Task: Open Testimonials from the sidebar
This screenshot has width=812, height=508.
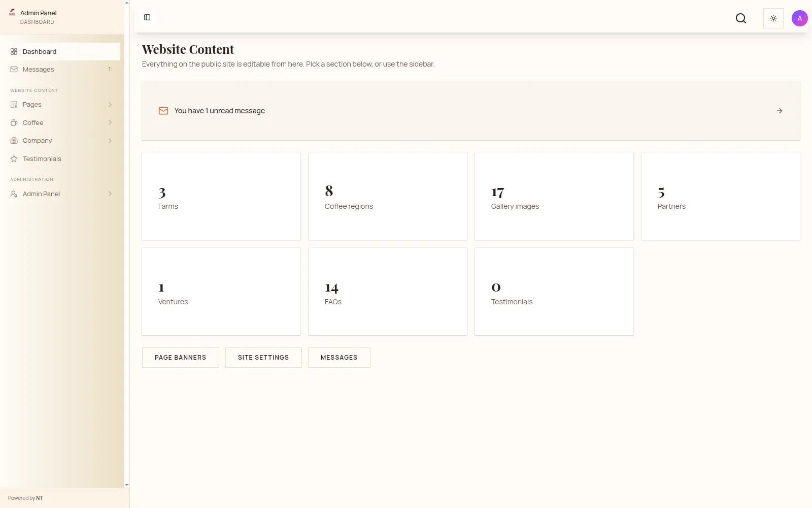Action: tap(63, 158)
